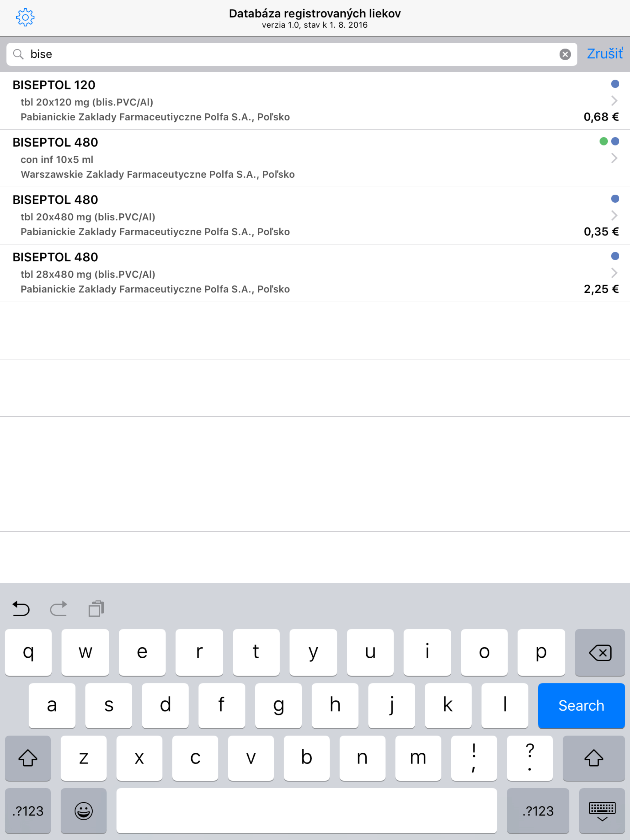
Task: Tap the paste clipboard icon
Action: coord(96,609)
